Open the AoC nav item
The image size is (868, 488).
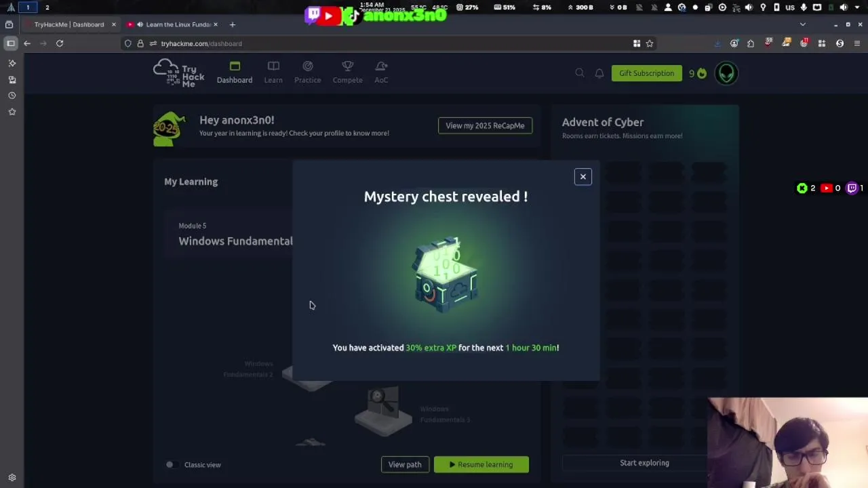(x=381, y=73)
